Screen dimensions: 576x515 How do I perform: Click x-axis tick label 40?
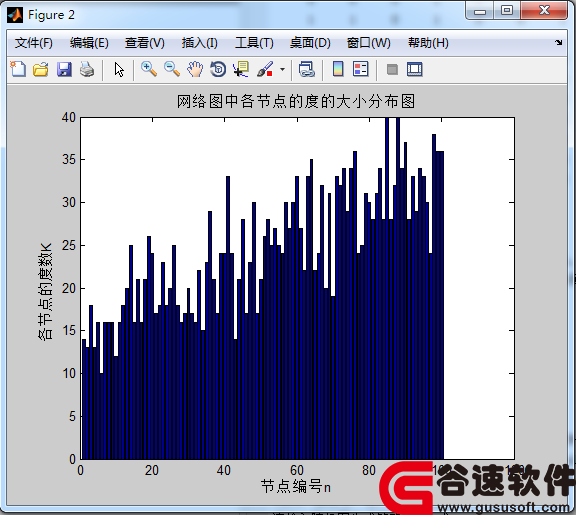224,470
